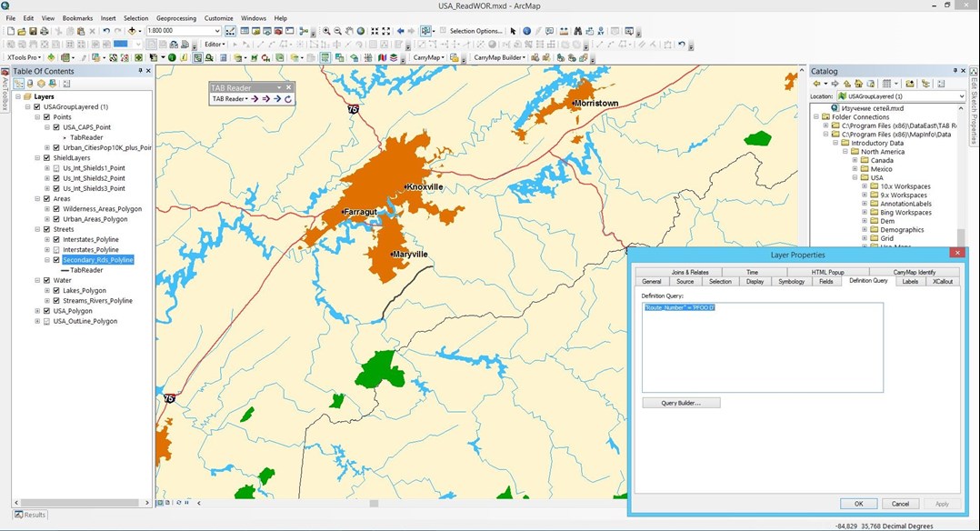Open the Customize menu
This screenshot has width=980, height=531.
219,18
